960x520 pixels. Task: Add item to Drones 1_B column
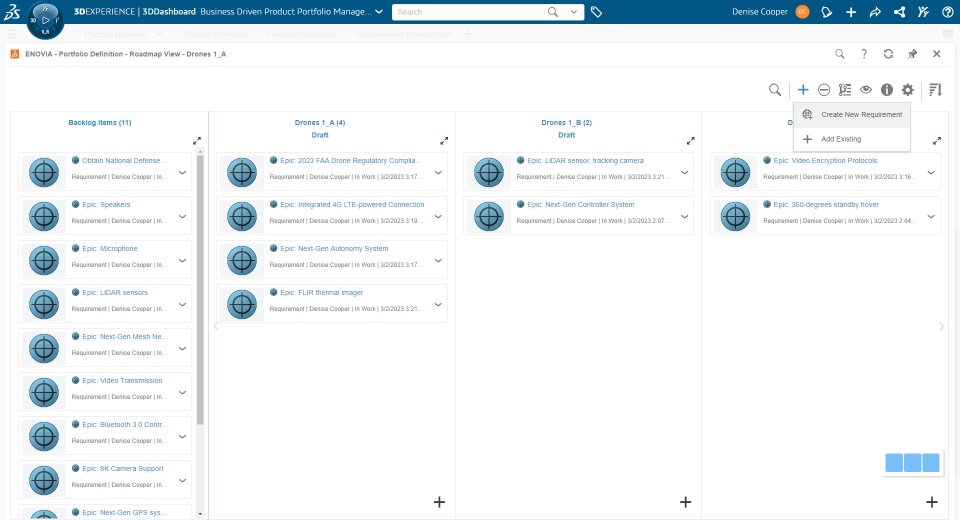pos(686,502)
